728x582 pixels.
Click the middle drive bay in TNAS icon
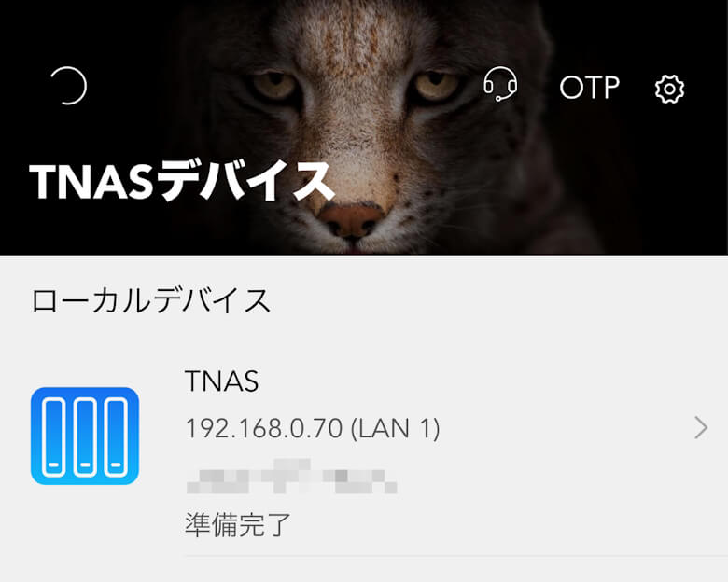pos(85,436)
